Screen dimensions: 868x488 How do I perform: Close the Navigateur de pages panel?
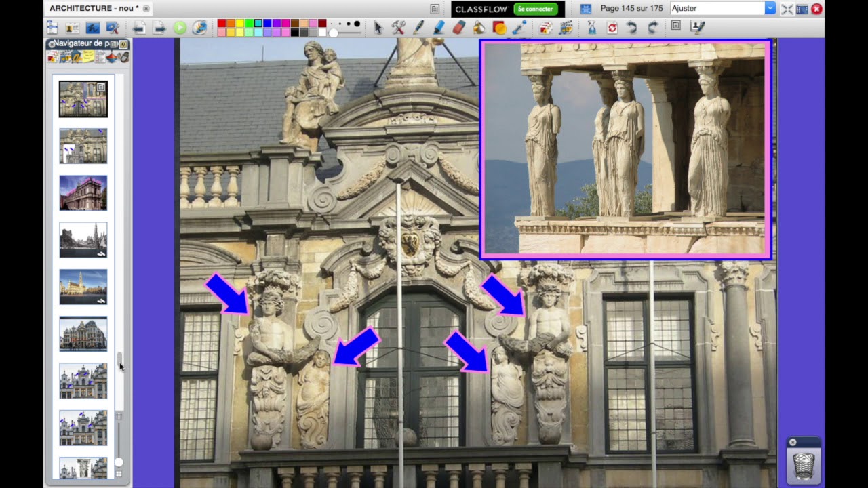51,44
